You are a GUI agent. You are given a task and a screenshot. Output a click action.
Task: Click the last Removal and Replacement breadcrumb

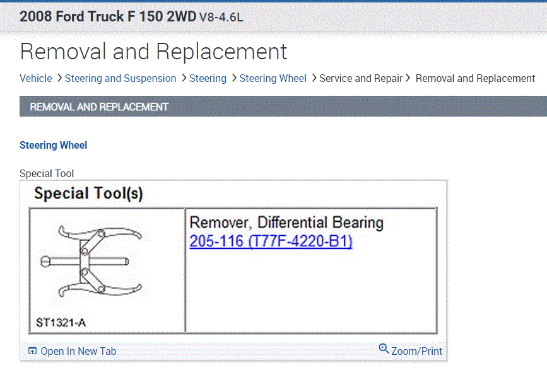475,78
